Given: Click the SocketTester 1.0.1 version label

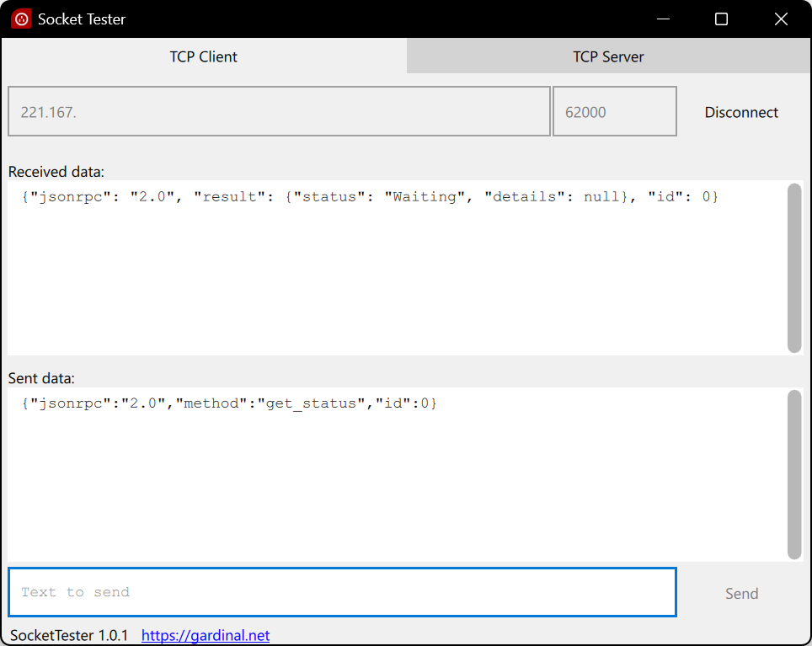Looking at the screenshot, I should (69, 635).
